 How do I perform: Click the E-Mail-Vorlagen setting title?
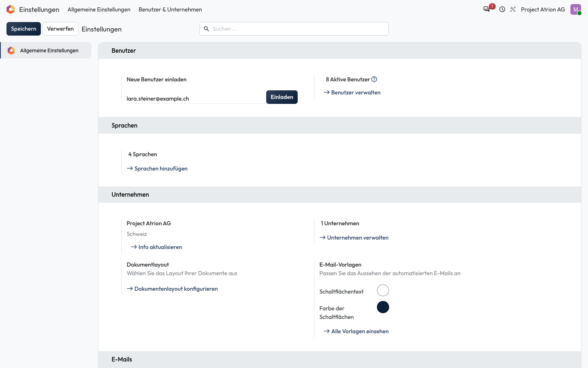click(x=341, y=265)
